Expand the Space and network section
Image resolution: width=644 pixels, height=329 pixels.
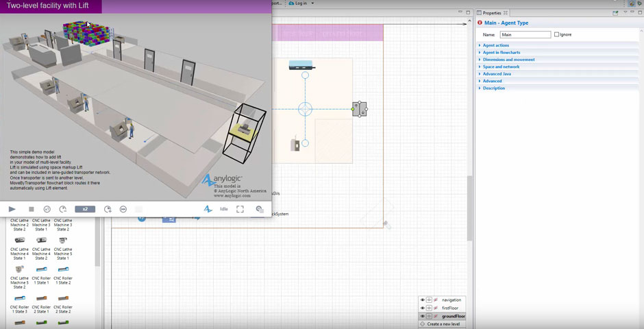click(x=501, y=66)
